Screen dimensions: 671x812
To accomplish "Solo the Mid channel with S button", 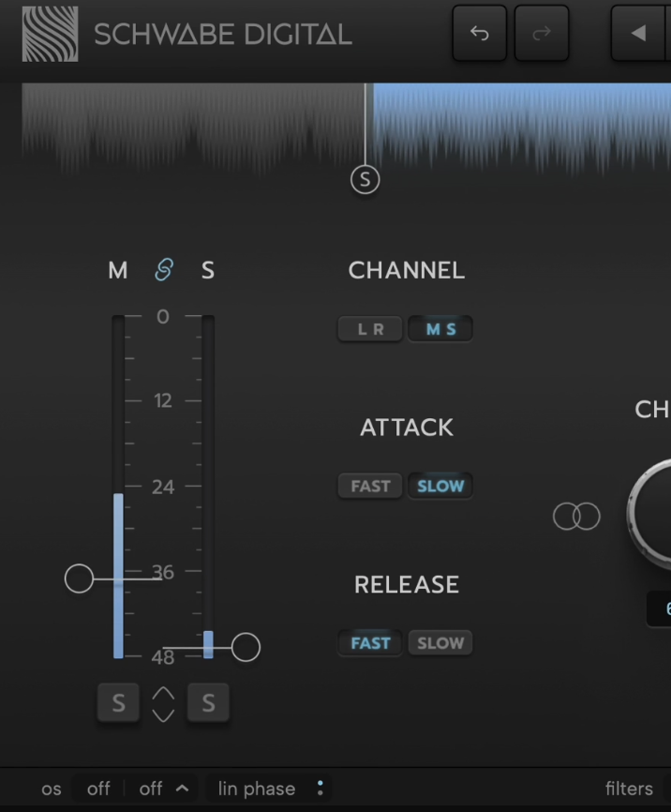I will tap(119, 702).
